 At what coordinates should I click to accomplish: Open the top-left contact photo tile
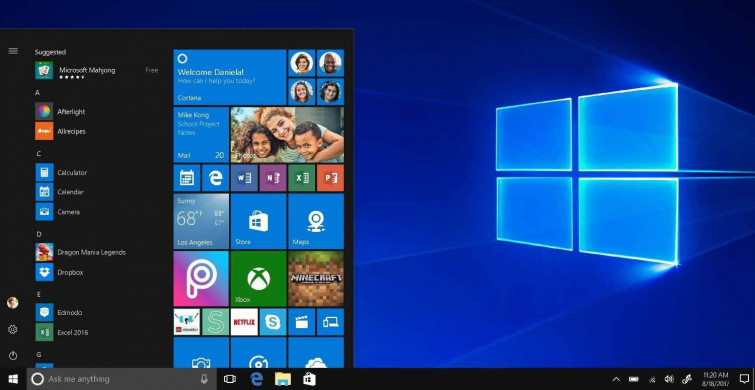click(x=301, y=63)
